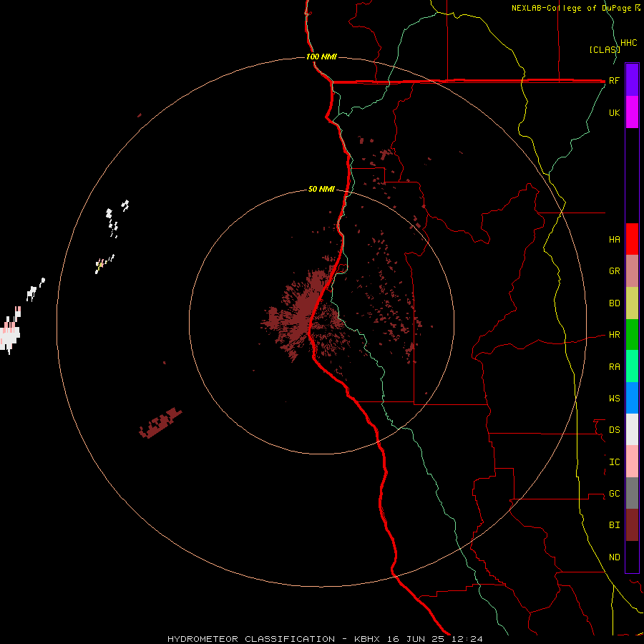Click the WS legend label
Image resolution: width=644 pixels, height=644 pixels.
[614, 399]
